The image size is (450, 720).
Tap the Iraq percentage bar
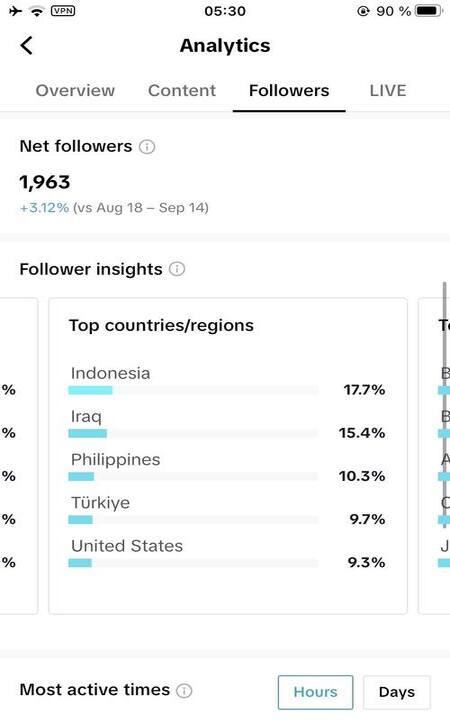pos(193,433)
